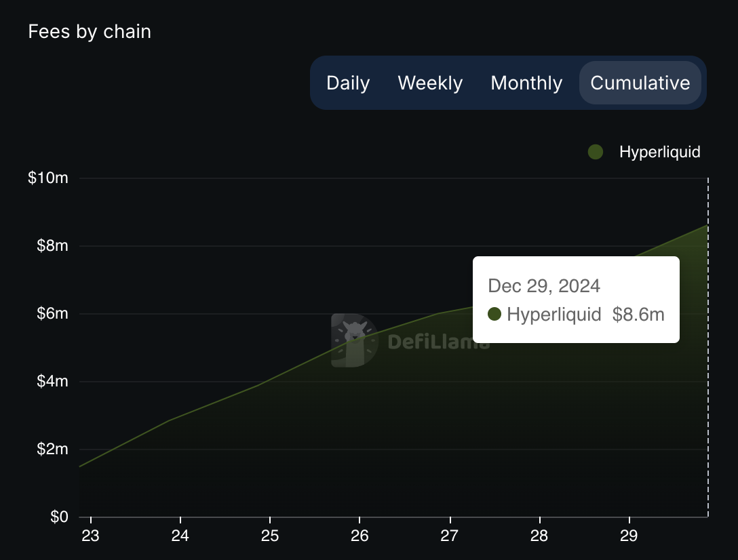Click the Hyperliquid legend label
Image resolution: width=738 pixels, height=560 pixels.
[659, 152]
